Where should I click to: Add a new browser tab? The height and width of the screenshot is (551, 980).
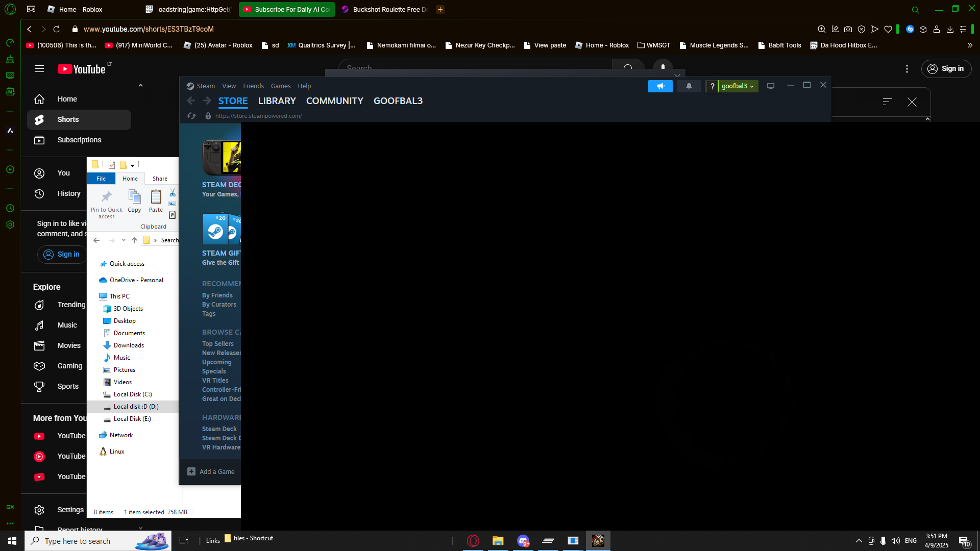(440, 9)
